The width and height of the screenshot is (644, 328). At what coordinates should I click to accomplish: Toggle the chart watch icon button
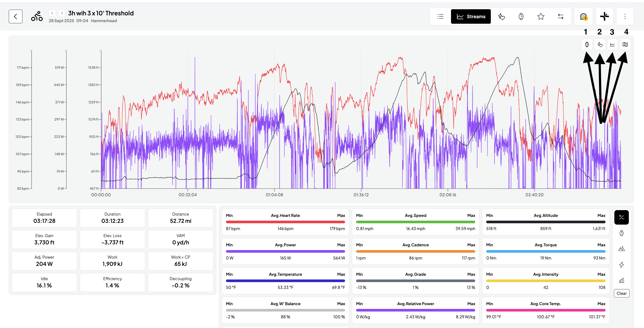[x=587, y=45]
